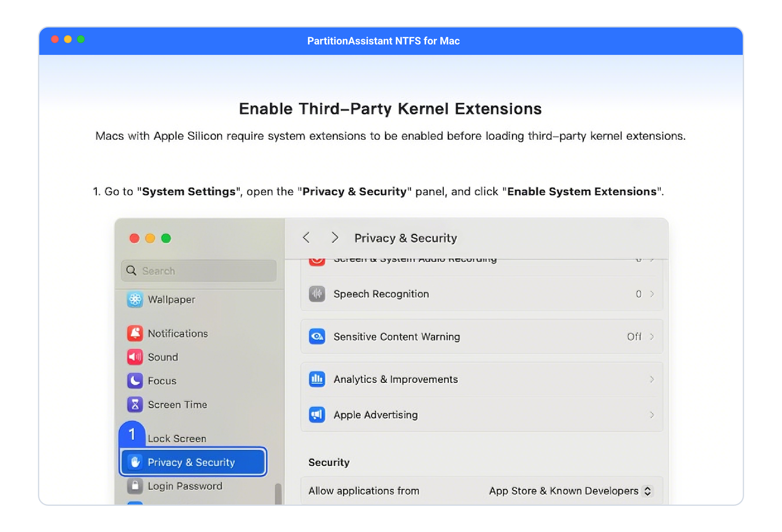Expand Sensitive Content Warning chevron

[x=652, y=336]
